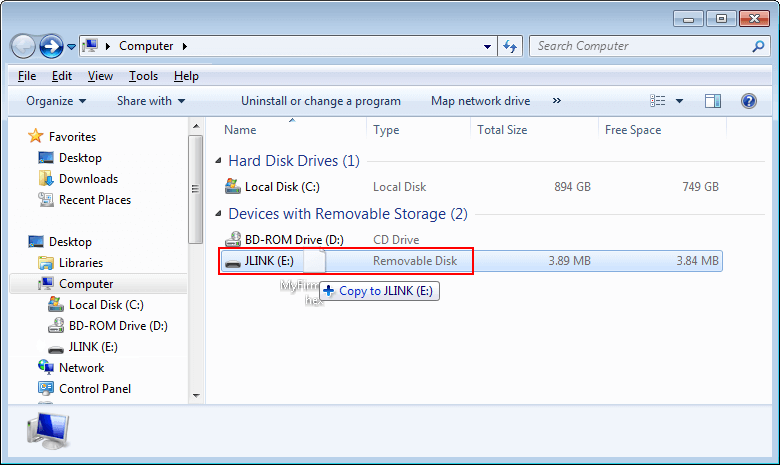Collapse Devices with Removable Storage group
The width and height of the screenshot is (780, 465).
[x=218, y=214]
